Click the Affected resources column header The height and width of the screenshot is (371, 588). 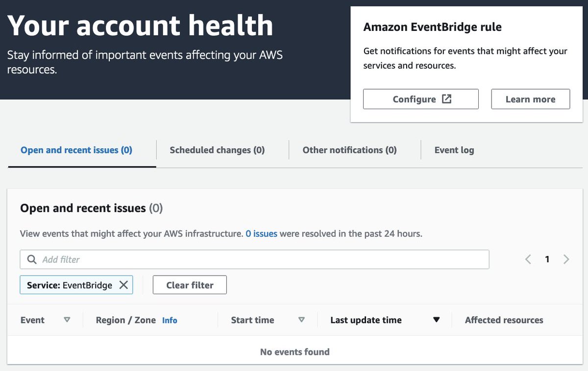(x=504, y=320)
